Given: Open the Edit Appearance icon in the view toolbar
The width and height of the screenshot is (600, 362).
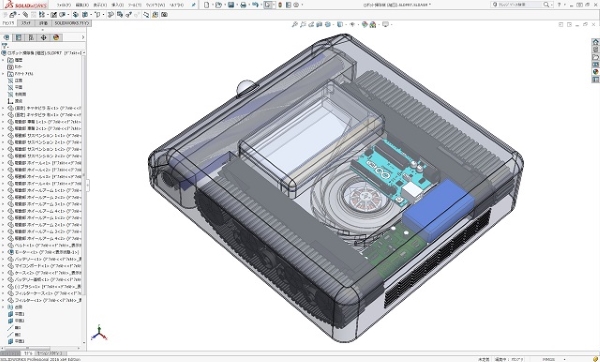Looking at the screenshot, I should click(365, 24).
